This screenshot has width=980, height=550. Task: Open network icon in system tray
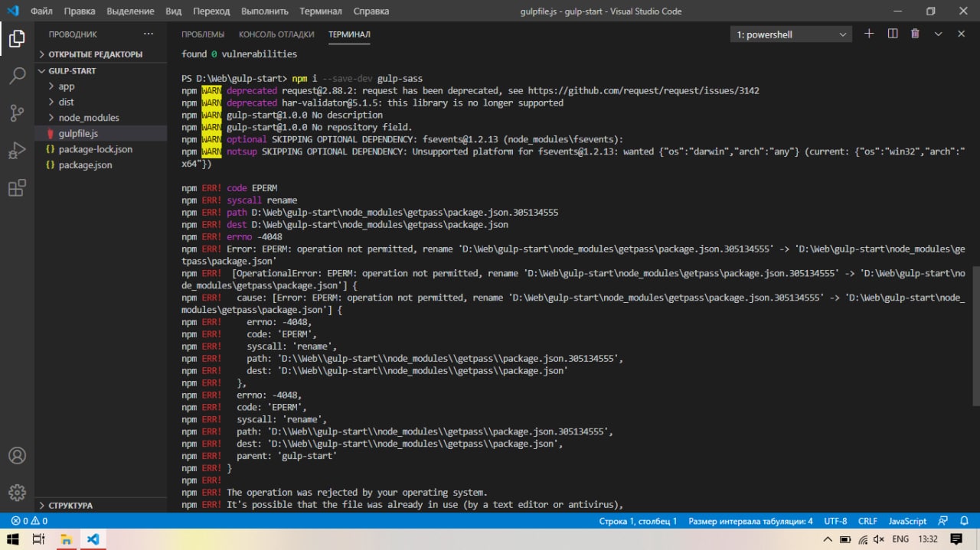point(862,539)
